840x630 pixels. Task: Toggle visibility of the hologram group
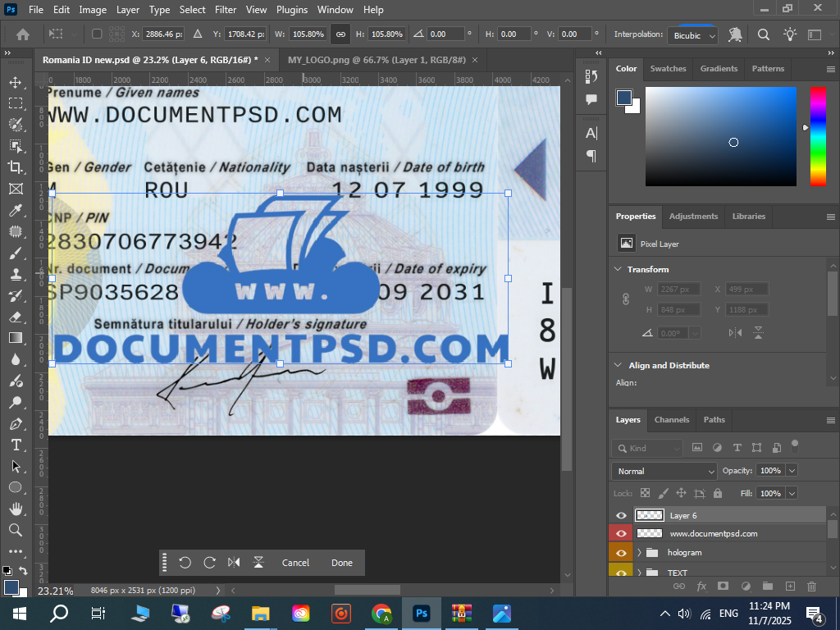point(621,553)
